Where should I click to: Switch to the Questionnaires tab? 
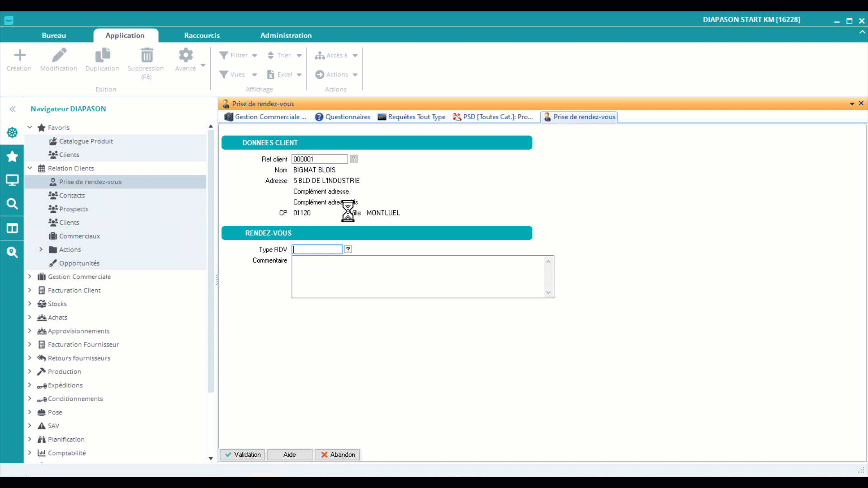(343, 117)
